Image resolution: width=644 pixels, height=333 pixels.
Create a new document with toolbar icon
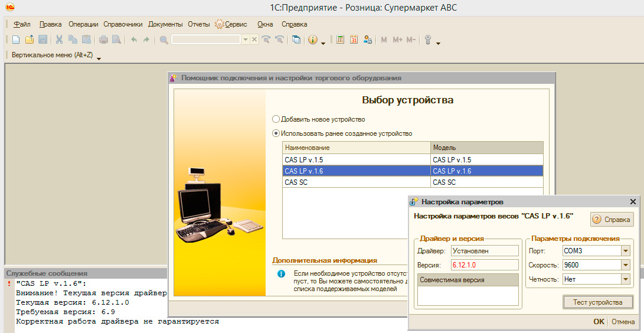15,40
